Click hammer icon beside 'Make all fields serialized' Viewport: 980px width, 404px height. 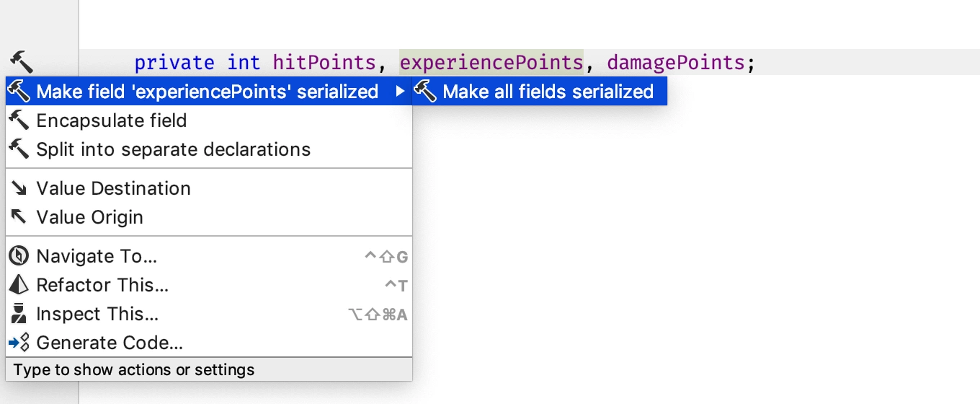(x=425, y=91)
